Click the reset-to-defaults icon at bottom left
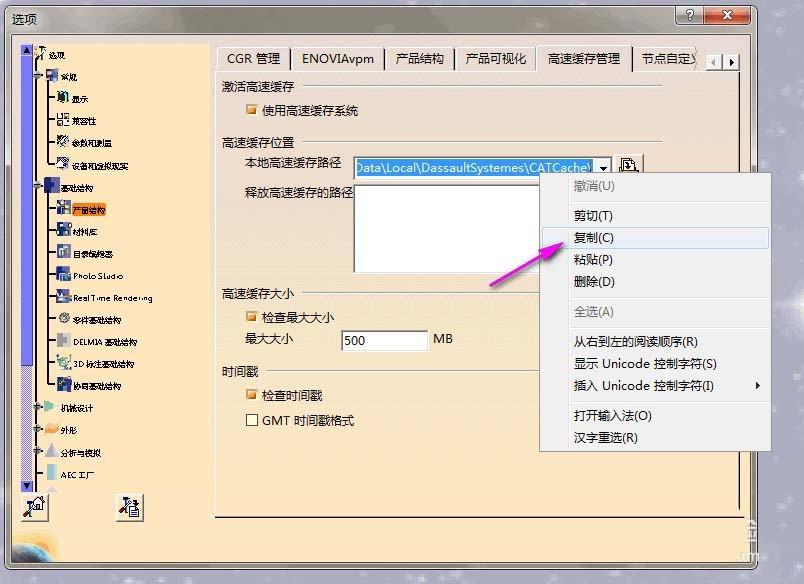The width and height of the screenshot is (804, 584). [x=34, y=509]
